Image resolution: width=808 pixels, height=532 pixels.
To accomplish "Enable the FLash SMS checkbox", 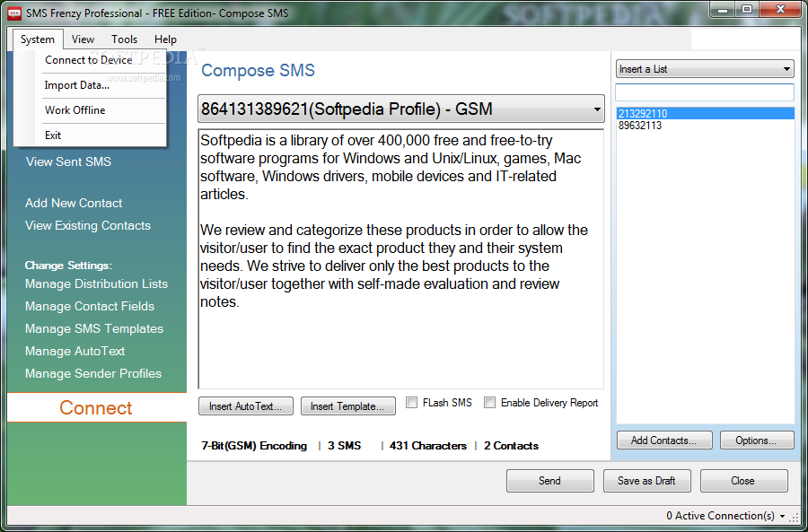I will (x=411, y=403).
